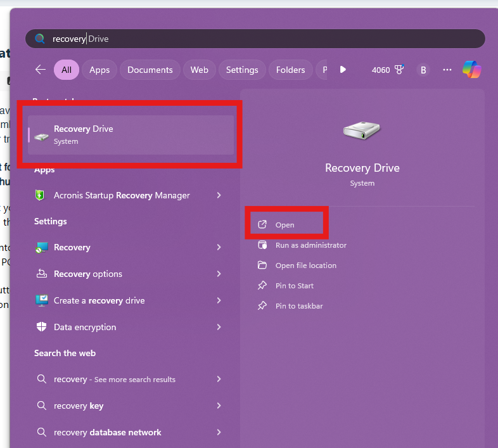
Task: Open the 4060 rewards points trophy
Action: (388, 70)
